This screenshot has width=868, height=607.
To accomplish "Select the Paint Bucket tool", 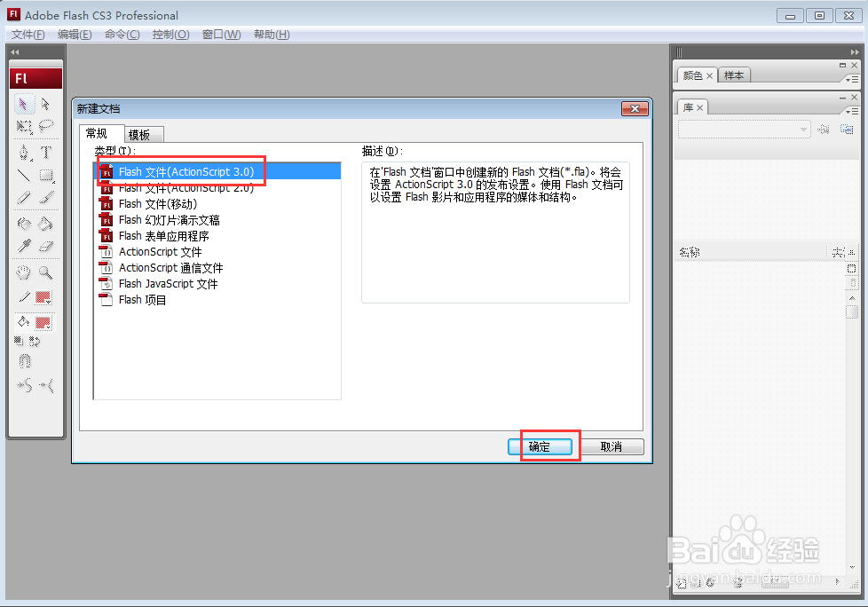I will [46, 224].
